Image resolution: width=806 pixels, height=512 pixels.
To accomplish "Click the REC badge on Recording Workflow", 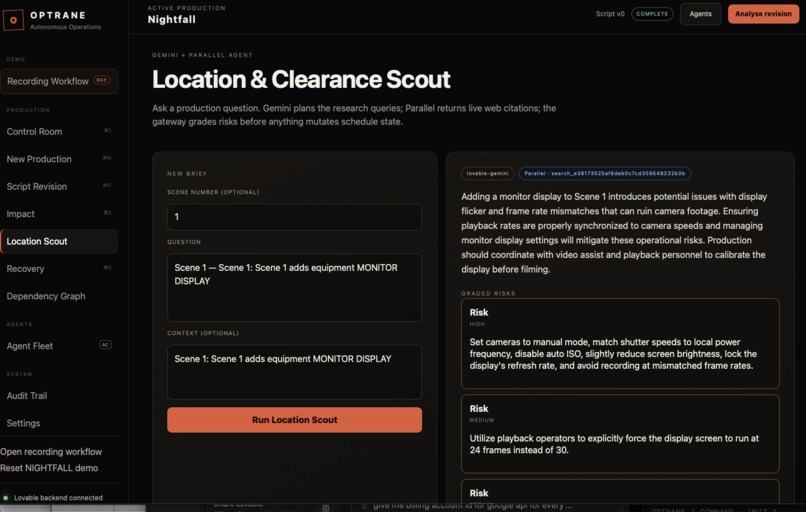I will [102, 80].
